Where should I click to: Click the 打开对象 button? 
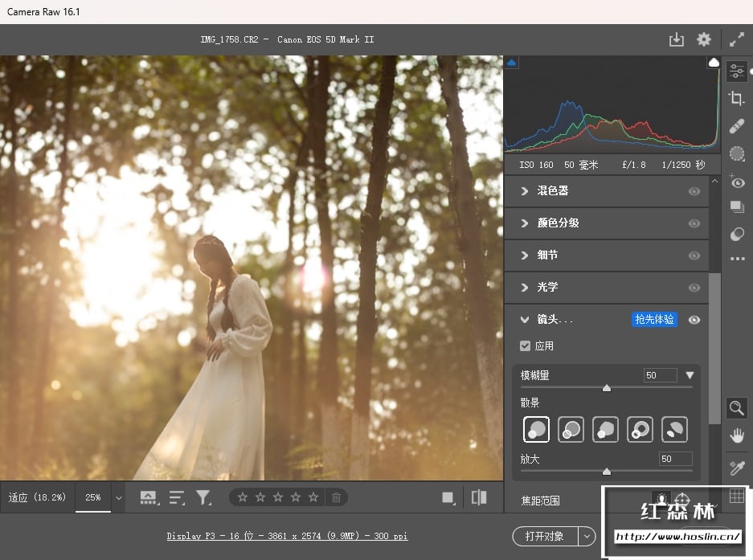[x=544, y=536]
